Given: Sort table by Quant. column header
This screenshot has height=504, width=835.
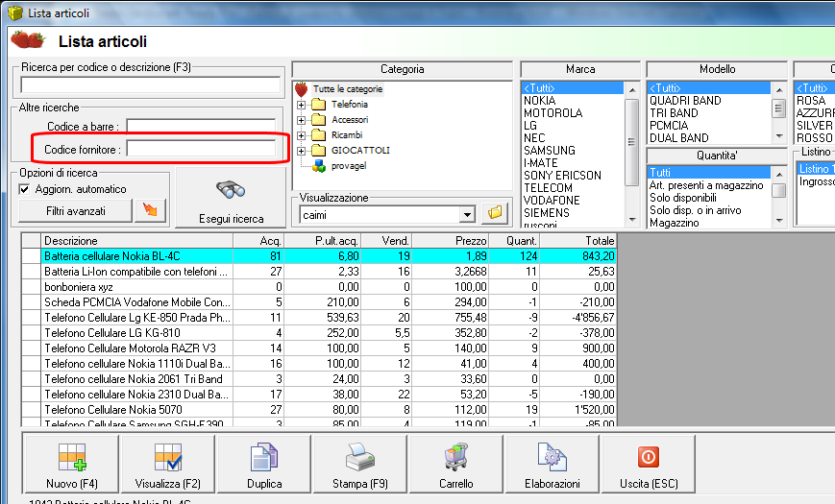Looking at the screenshot, I should (514, 241).
